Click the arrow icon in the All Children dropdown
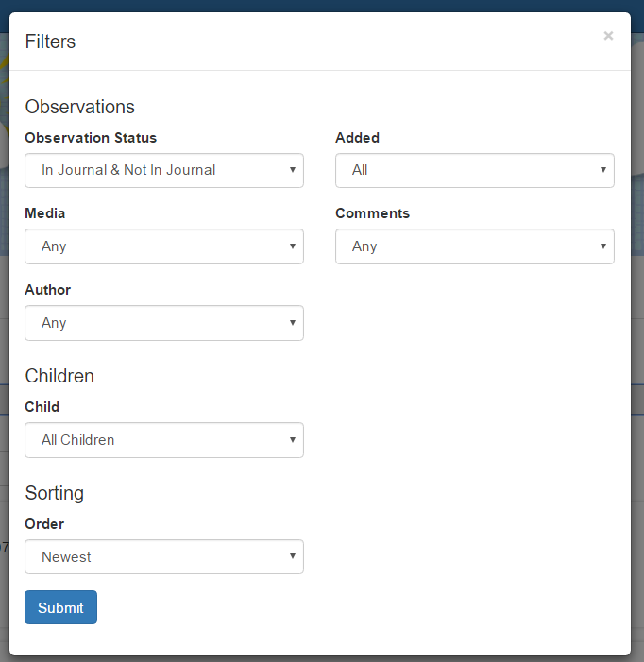The width and height of the screenshot is (644, 662). tap(293, 440)
